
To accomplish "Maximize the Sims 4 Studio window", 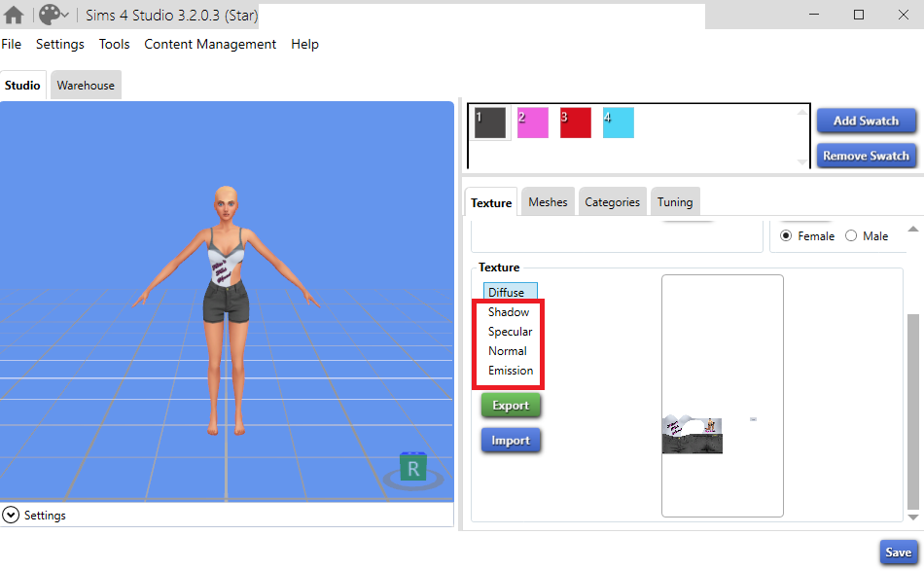I will point(859,15).
